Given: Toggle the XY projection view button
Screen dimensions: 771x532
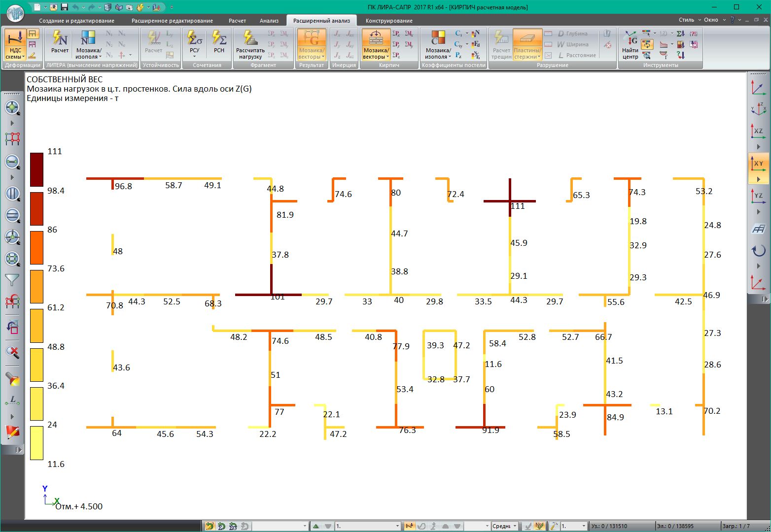Looking at the screenshot, I should click(758, 163).
